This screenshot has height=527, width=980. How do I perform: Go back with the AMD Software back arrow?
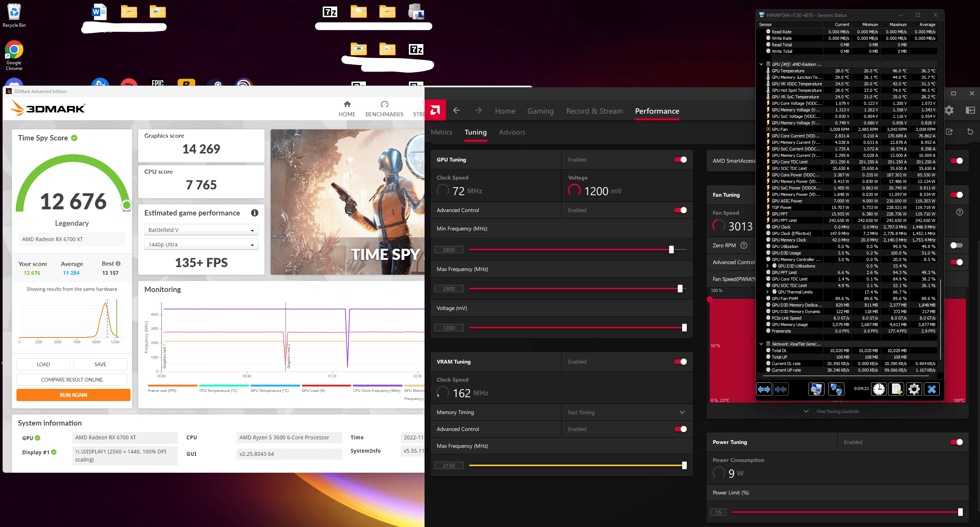pos(456,111)
